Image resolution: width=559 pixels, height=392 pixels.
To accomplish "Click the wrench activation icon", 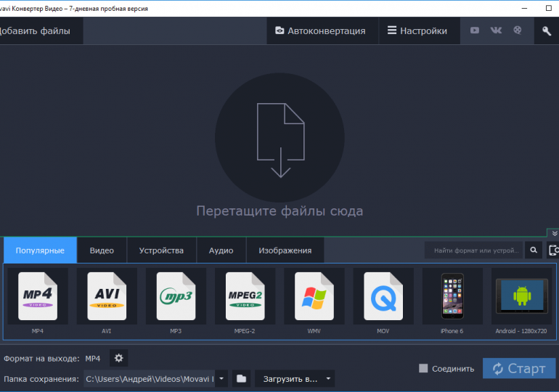I will [546, 31].
